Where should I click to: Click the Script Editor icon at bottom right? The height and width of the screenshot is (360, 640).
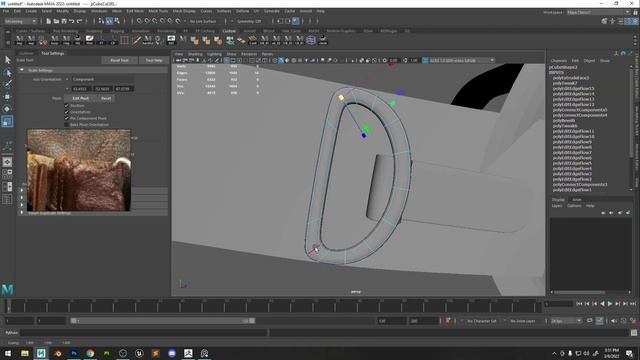(x=633, y=333)
